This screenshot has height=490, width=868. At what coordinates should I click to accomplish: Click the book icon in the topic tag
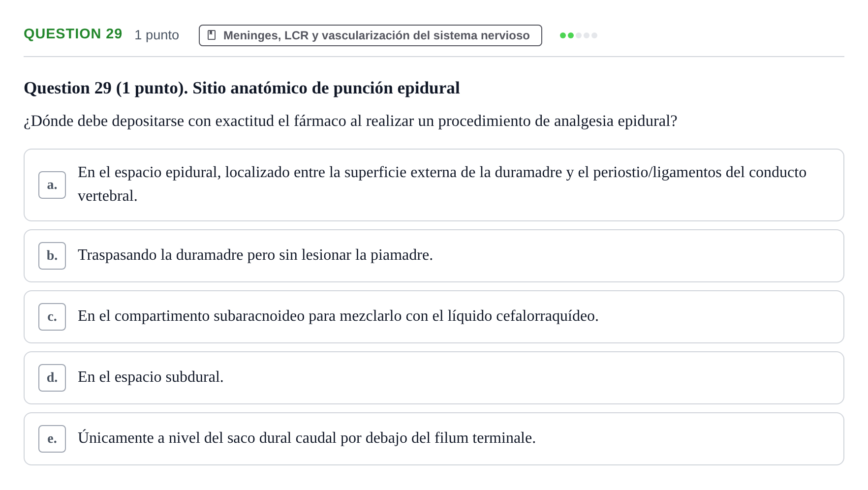[212, 35]
